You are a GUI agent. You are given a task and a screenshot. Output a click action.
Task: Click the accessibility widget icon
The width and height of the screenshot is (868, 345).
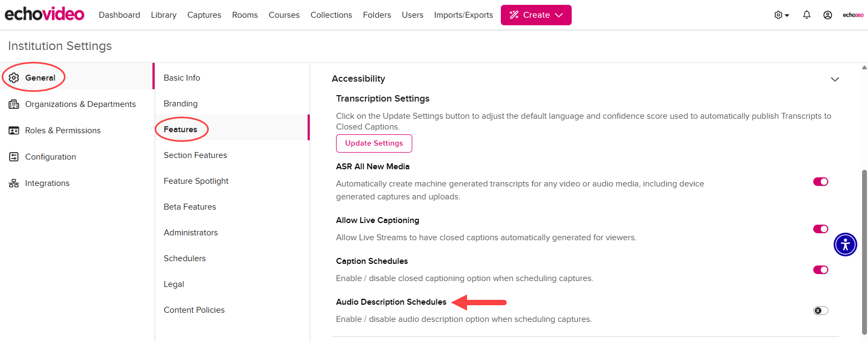845,245
